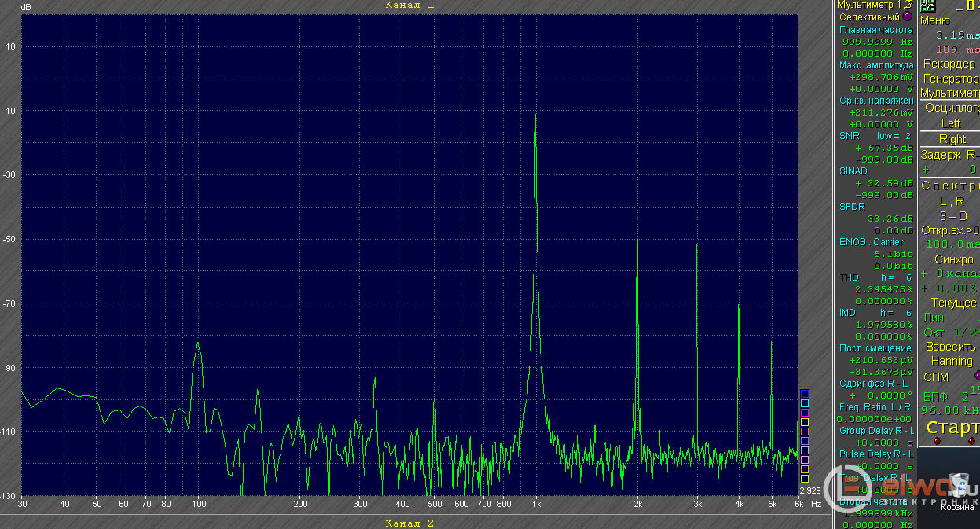Click the left red indicator under Старт

pyautogui.click(x=937, y=441)
